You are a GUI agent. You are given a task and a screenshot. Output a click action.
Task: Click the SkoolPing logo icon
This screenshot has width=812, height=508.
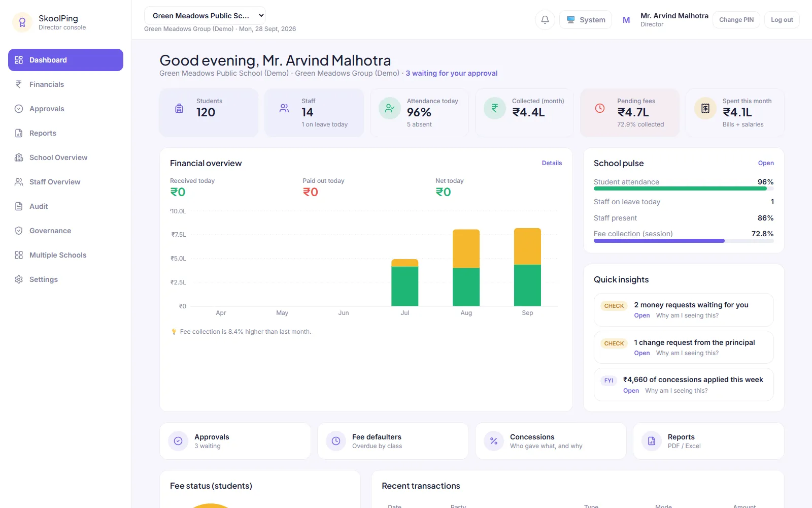(x=22, y=22)
